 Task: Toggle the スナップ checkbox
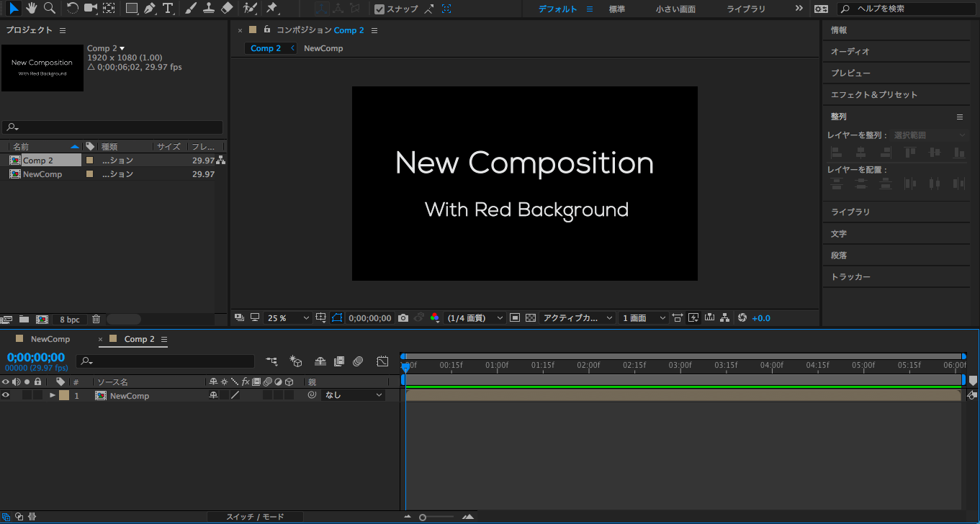(379, 9)
